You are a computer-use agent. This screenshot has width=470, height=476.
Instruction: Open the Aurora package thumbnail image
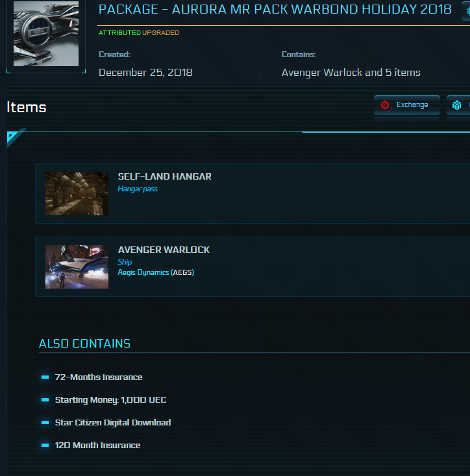(x=46, y=33)
